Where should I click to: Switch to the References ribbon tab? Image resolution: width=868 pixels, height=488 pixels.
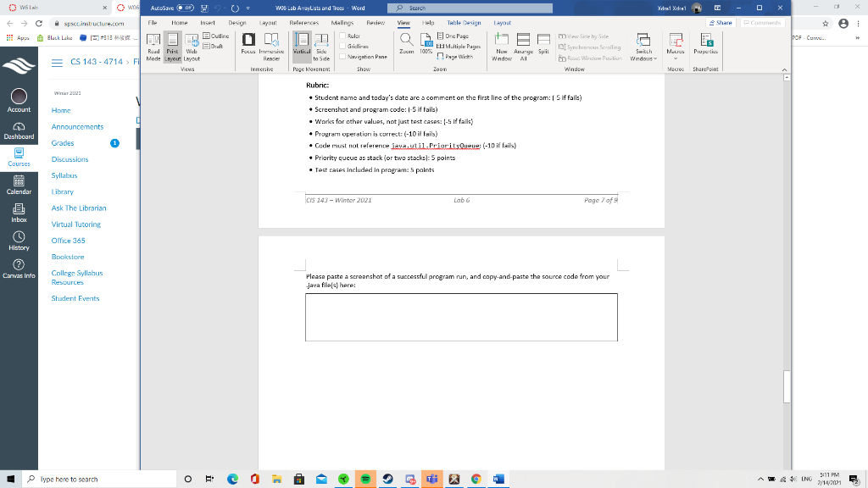tap(303, 23)
